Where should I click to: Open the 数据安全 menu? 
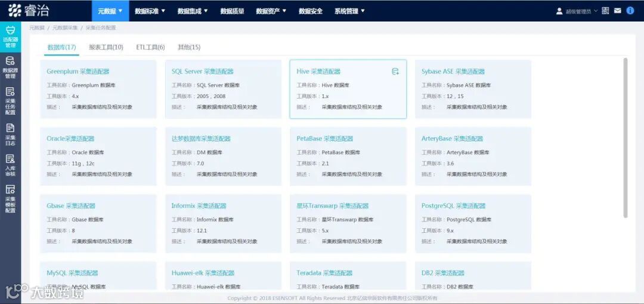[x=311, y=11]
